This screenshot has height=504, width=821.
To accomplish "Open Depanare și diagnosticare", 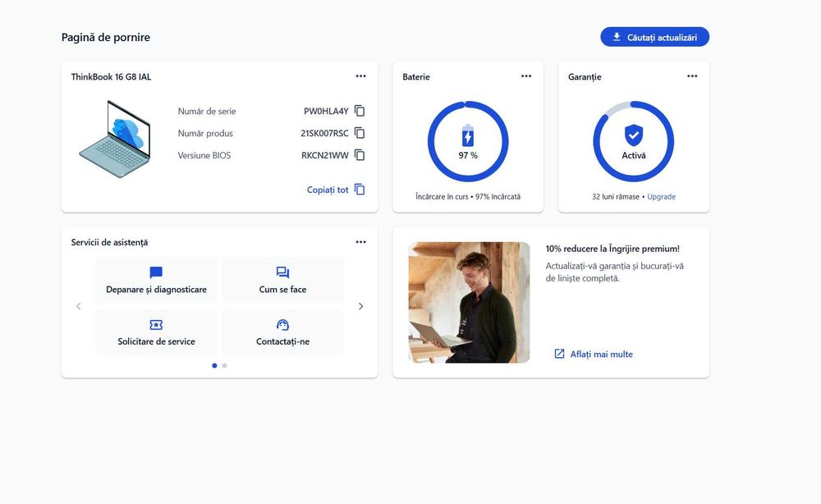I will pyautogui.click(x=156, y=280).
